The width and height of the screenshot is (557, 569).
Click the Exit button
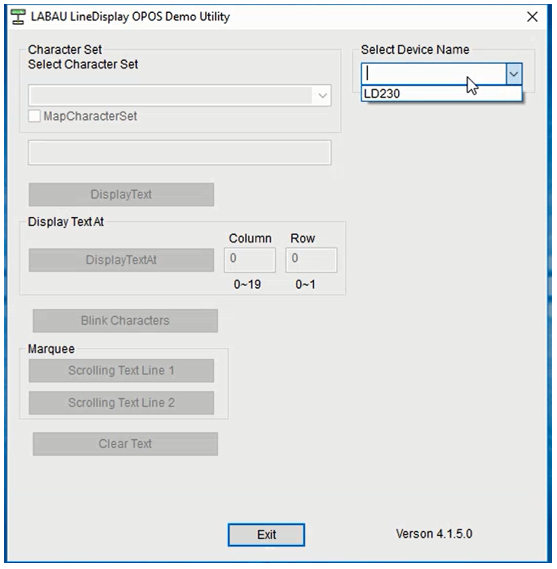pos(266,535)
